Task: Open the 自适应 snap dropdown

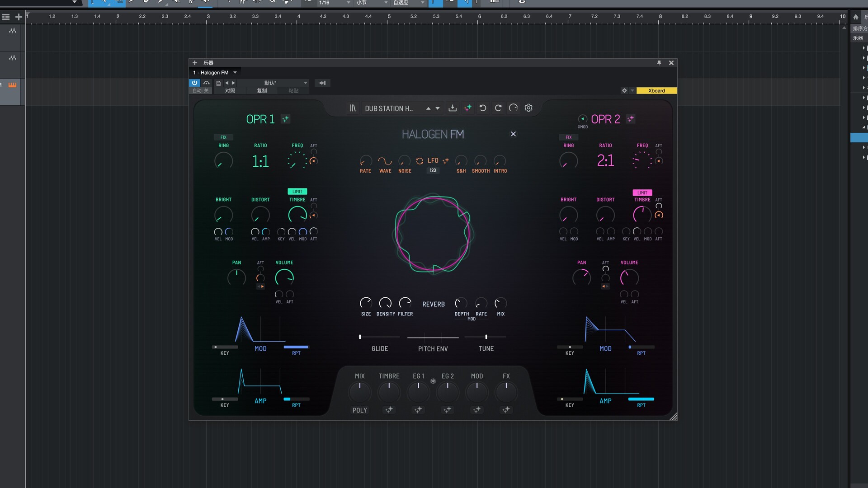Action: coord(409,3)
